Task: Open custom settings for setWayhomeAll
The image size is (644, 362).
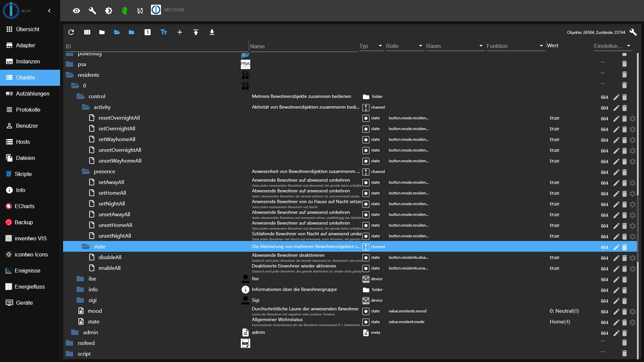Action: point(633,140)
